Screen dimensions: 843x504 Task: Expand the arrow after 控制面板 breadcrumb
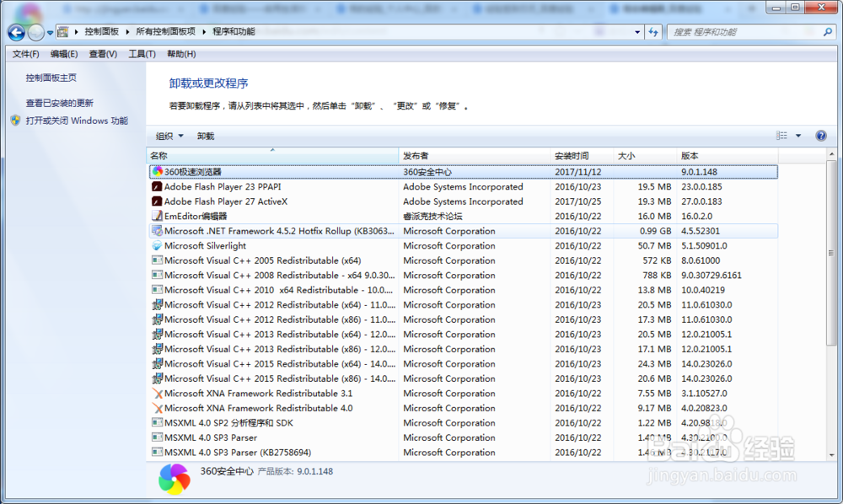(x=127, y=32)
